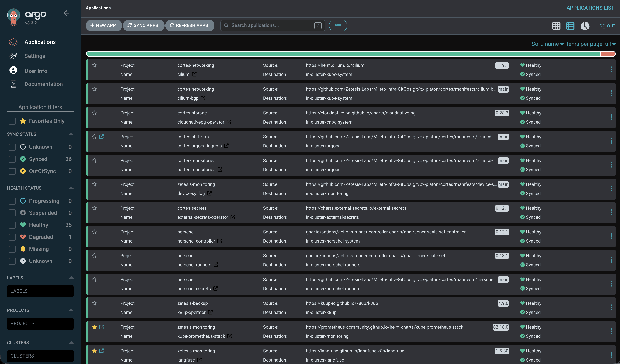The width and height of the screenshot is (620, 364).
Task: Click the Applications breadcrumb title
Action: [x=98, y=8]
